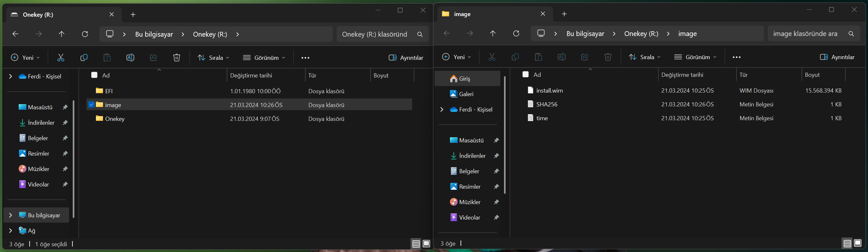Viewport: 868px width, 252px height.
Task: Open Yeni dropdown in Onekey (R:) window
Action: (25, 58)
